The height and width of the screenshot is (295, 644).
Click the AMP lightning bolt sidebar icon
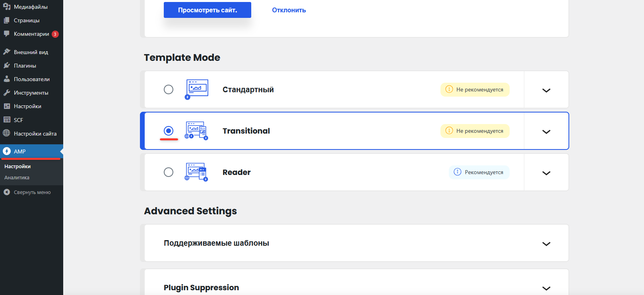click(x=7, y=151)
